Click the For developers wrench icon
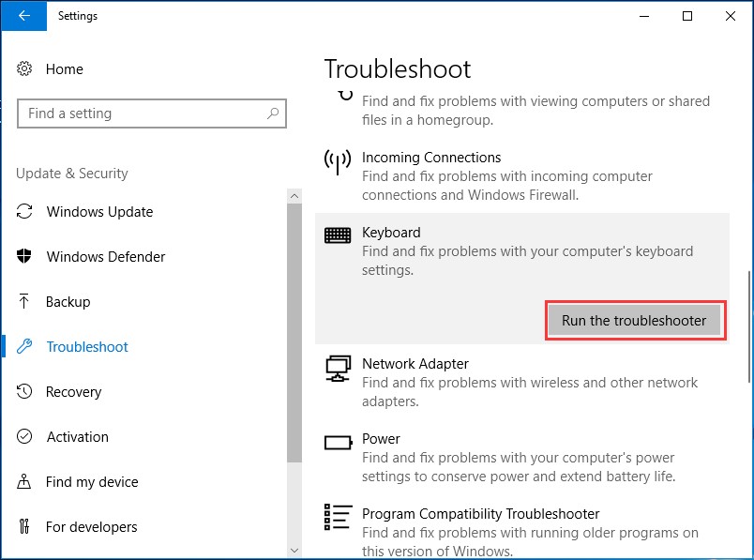Screen dimensions: 754x560 (x=25, y=526)
